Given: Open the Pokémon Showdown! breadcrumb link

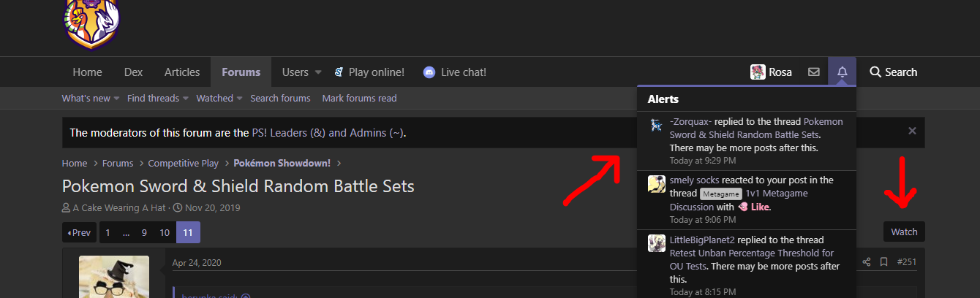Looking at the screenshot, I should click(x=282, y=163).
